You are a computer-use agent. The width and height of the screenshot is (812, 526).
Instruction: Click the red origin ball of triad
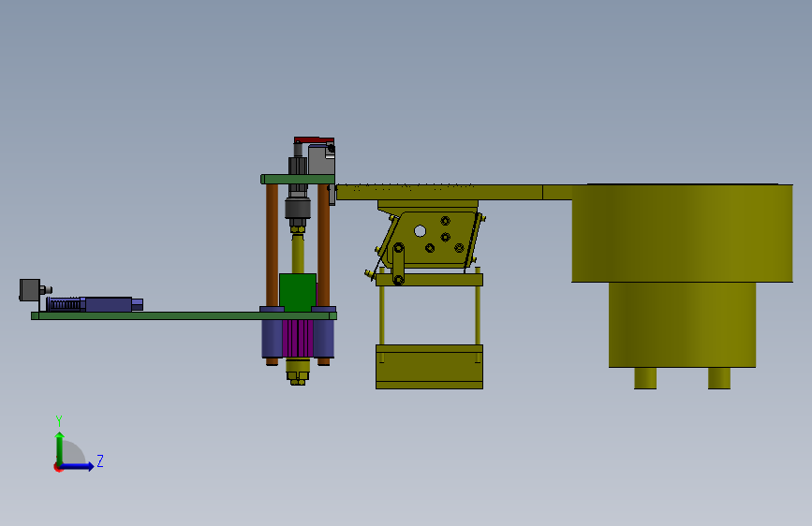tap(57, 467)
